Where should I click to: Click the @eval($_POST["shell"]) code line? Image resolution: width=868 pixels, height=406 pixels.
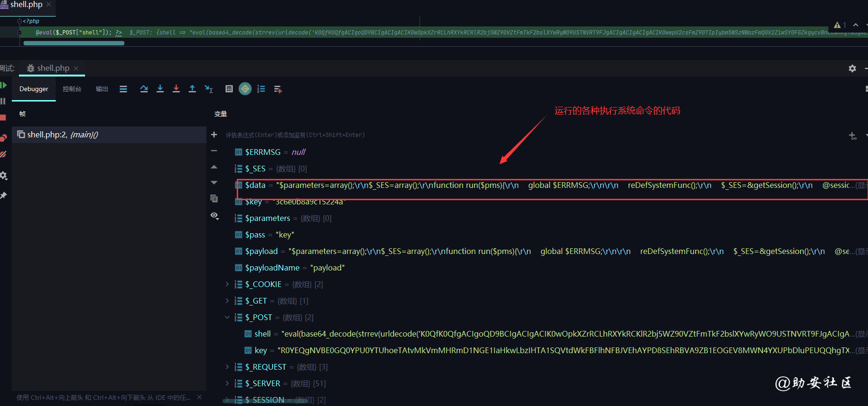tap(74, 33)
